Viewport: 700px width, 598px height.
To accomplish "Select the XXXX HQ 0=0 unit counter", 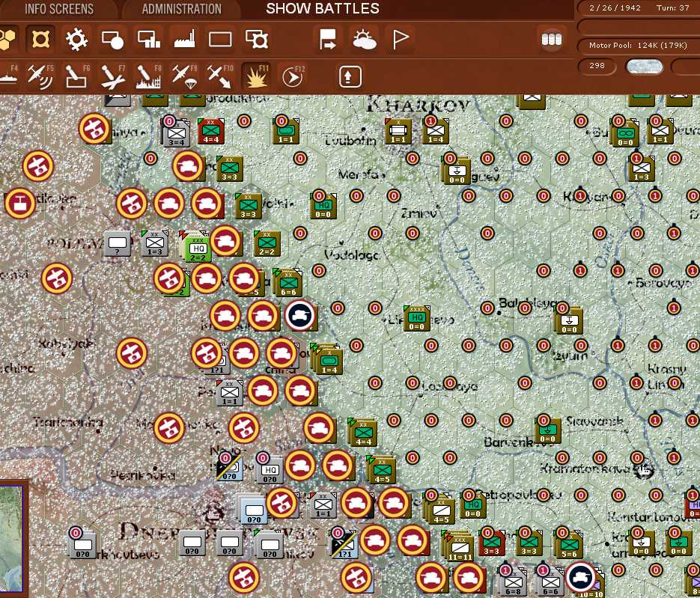I will (x=416, y=319).
